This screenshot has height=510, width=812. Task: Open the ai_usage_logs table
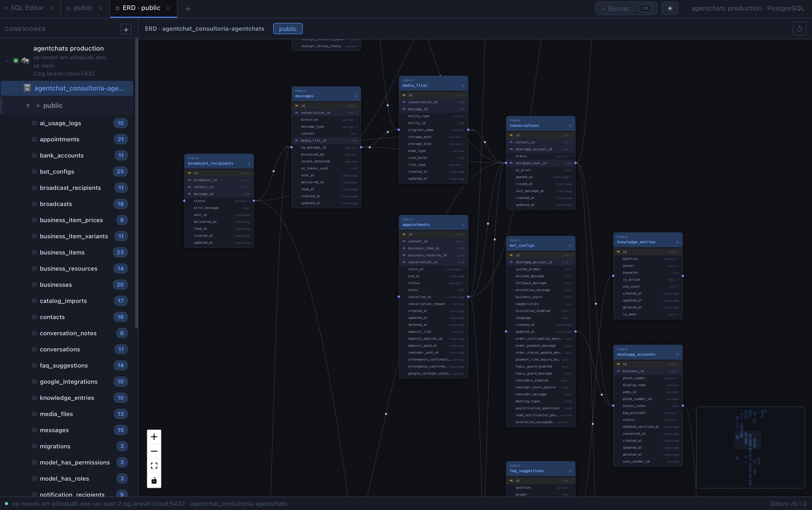coord(67,123)
